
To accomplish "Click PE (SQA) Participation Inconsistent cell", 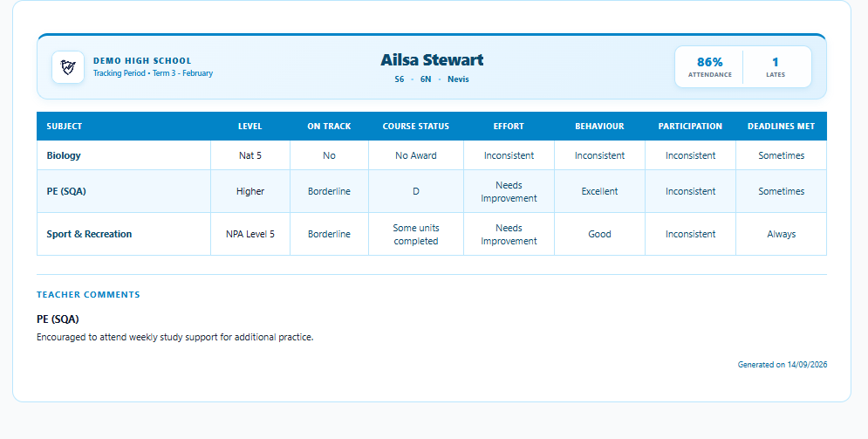I will 690,191.
